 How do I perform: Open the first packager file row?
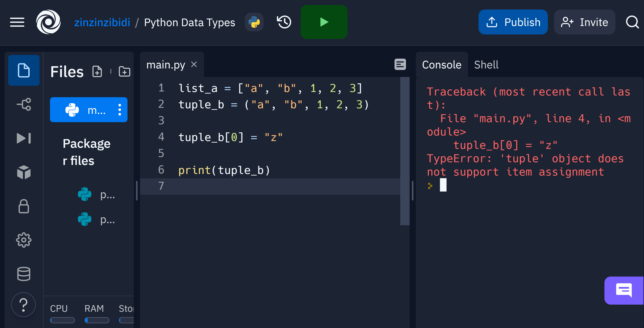[x=96, y=194]
